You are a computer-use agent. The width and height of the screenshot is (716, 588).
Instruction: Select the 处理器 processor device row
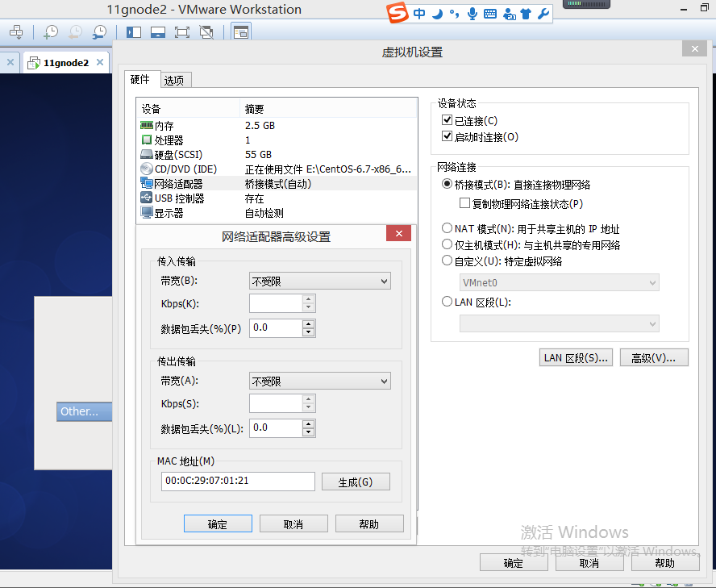(277, 140)
